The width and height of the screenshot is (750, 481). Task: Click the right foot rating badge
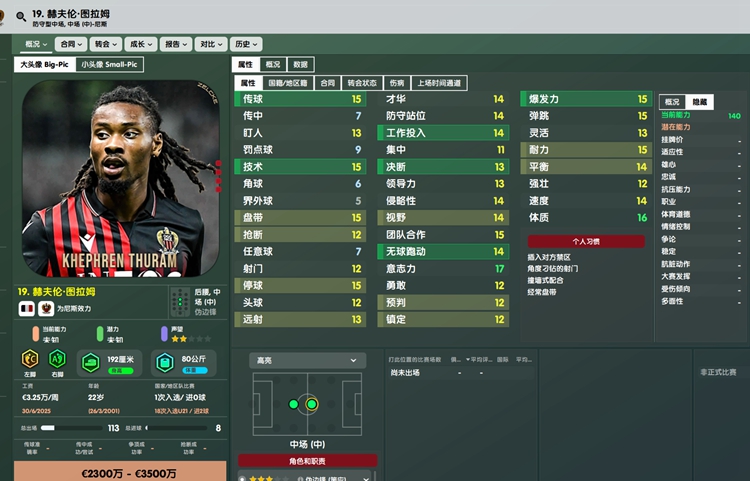[57, 359]
